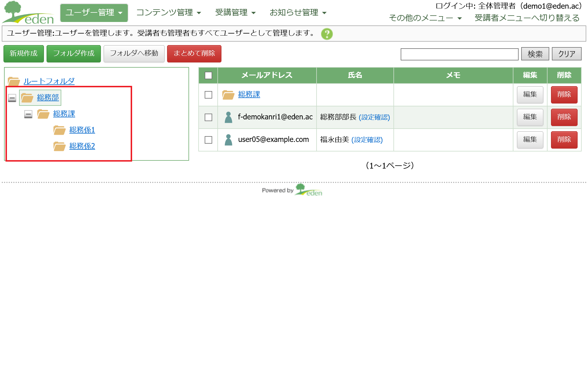Toggle the select-all checkbox in table header
The height and width of the screenshot is (370, 588).
click(x=208, y=75)
